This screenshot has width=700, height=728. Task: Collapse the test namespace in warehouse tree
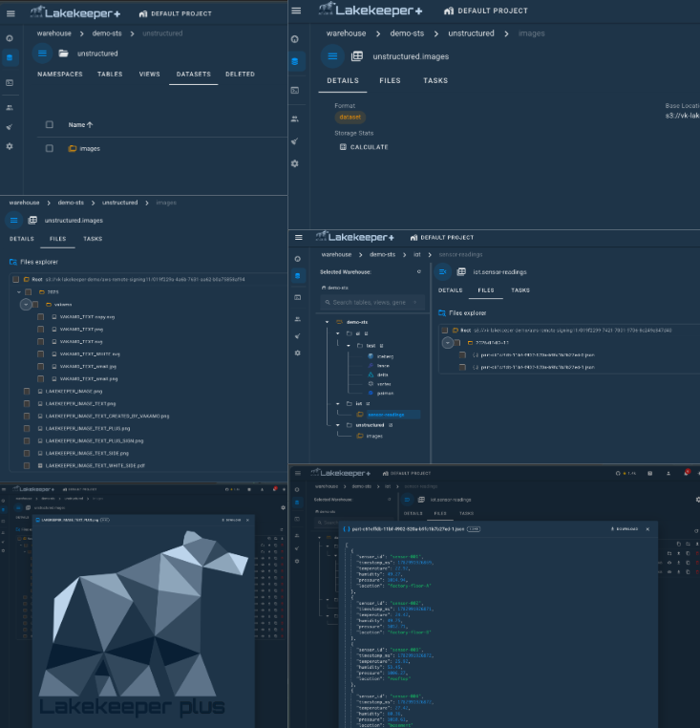coord(349,346)
